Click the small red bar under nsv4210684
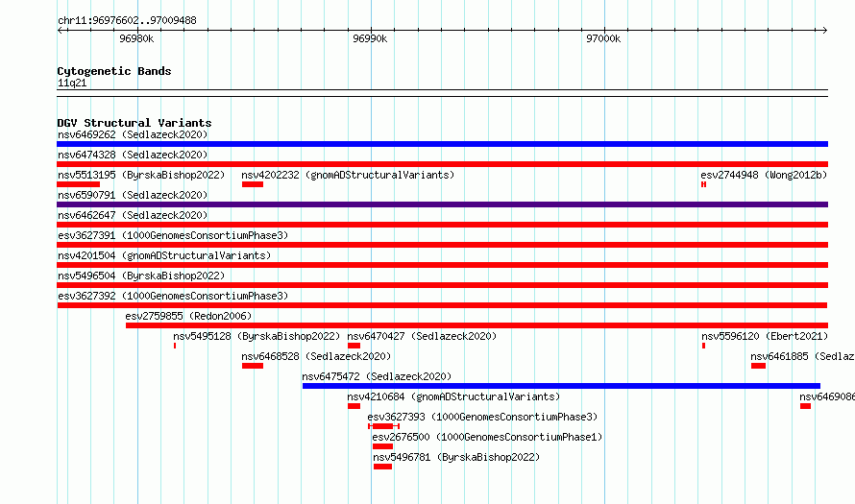The height and width of the screenshot is (504, 855). [x=354, y=406]
